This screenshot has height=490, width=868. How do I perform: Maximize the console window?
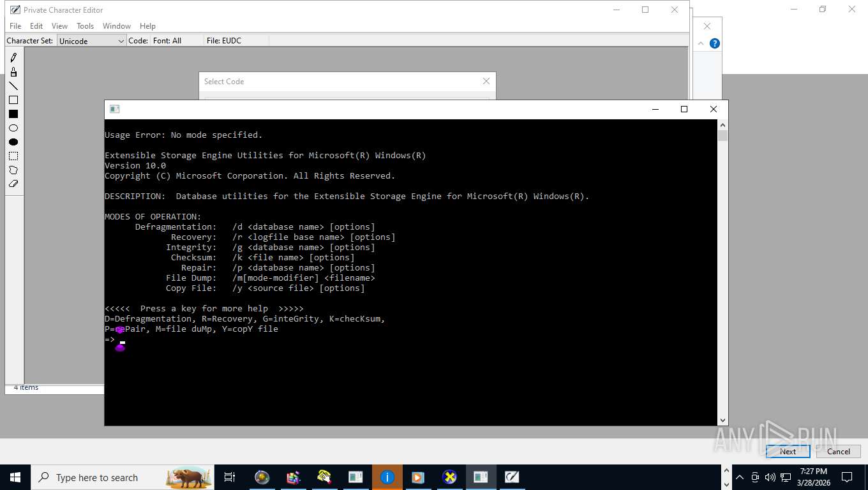pyautogui.click(x=684, y=109)
